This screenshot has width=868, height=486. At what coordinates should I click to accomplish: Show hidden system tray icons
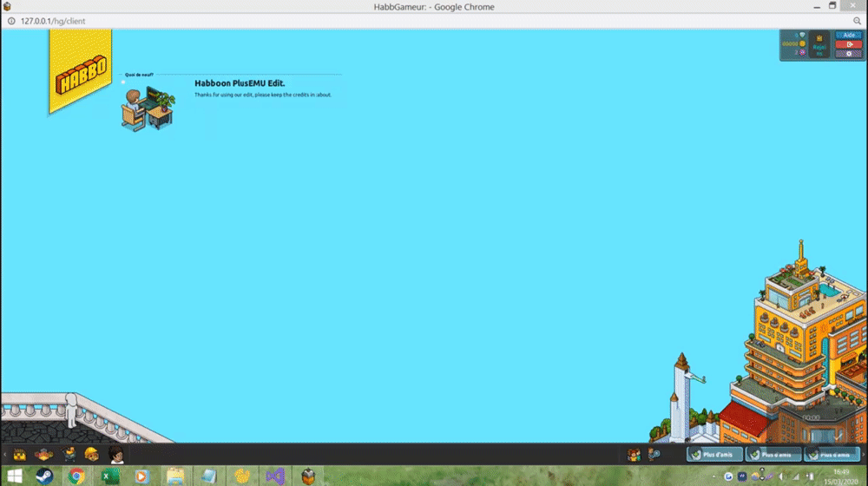point(714,476)
